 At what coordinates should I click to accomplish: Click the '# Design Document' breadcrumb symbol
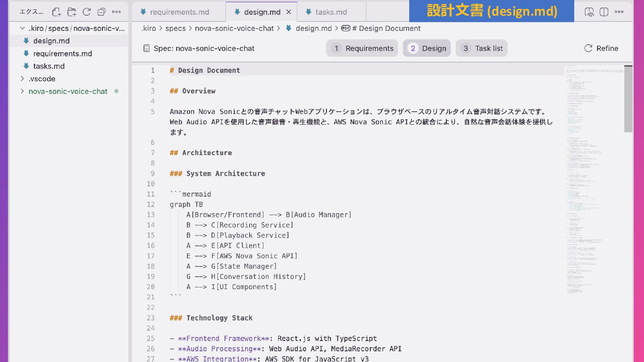pos(386,28)
